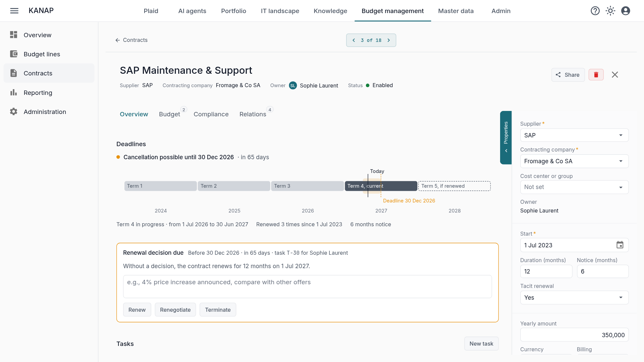Image resolution: width=644 pixels, height=362 pixels.
Task: Open the help question mark icon
Action: pyautogui.click(x=595, y=11)
